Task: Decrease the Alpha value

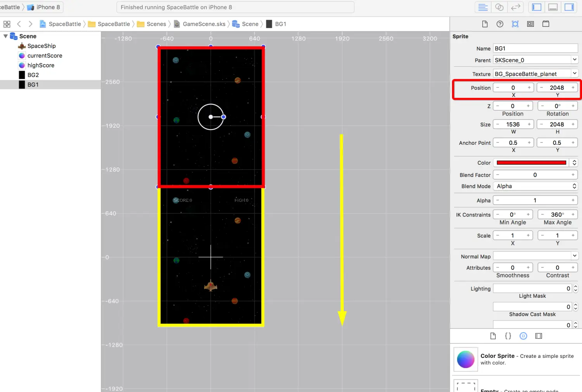Action: coord(498,200)
